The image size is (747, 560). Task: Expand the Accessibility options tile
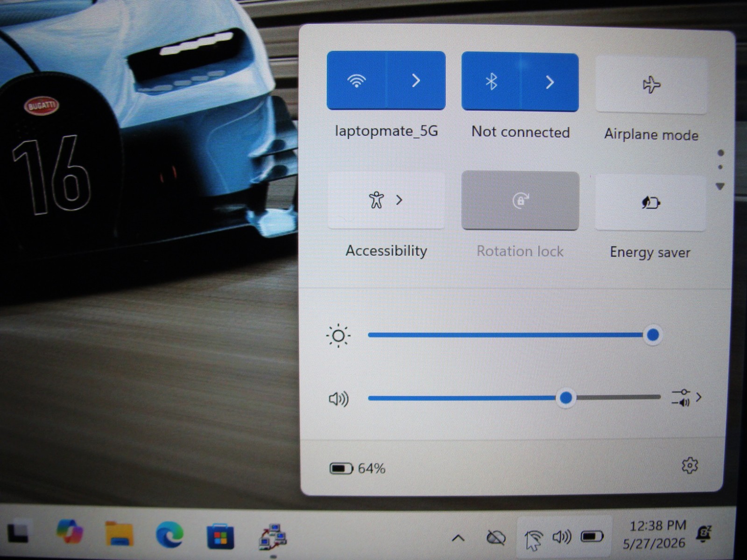click(386, 200)
